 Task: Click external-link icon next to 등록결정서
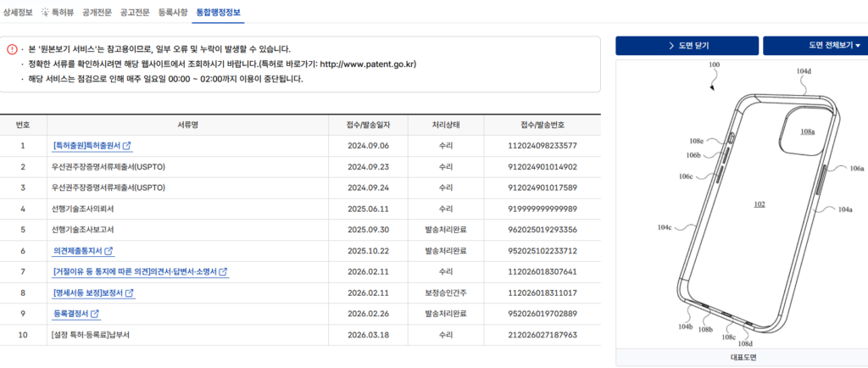pos(95,314)
